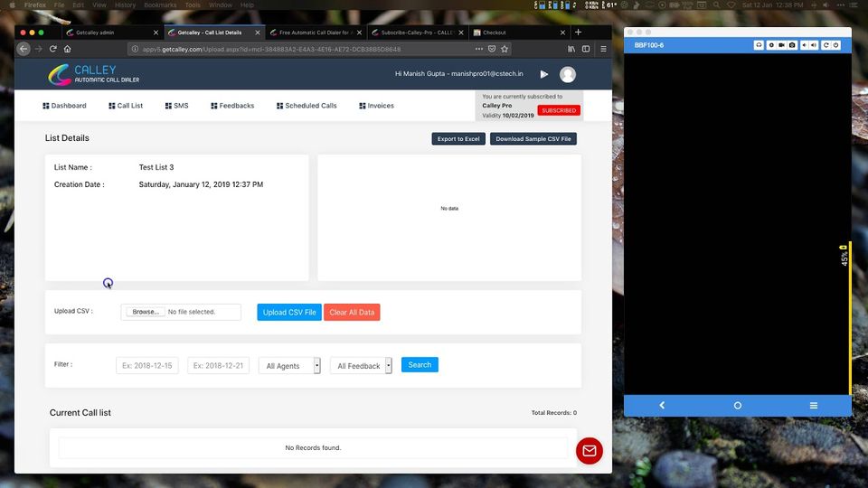Reload the current Firefox page
This screenshot has height=488, width=868.
click(53, 49)
